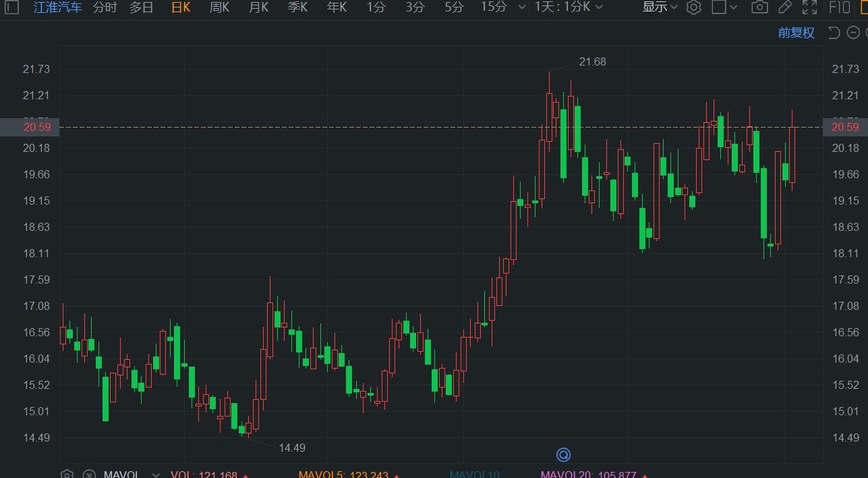This screenshot has width=868, height=478.
Task: Open the 1天:1分K dropdown
Action: (x=569, y=7)
